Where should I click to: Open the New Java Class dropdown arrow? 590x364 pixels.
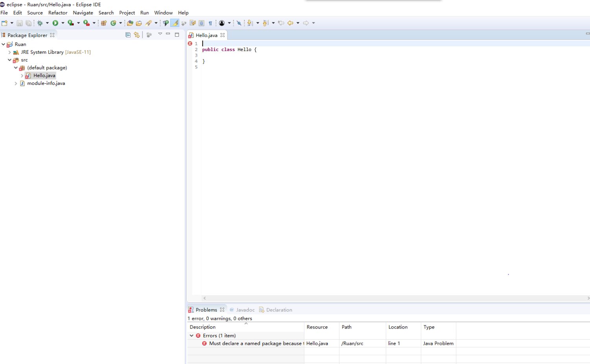[x=121, y=23]
